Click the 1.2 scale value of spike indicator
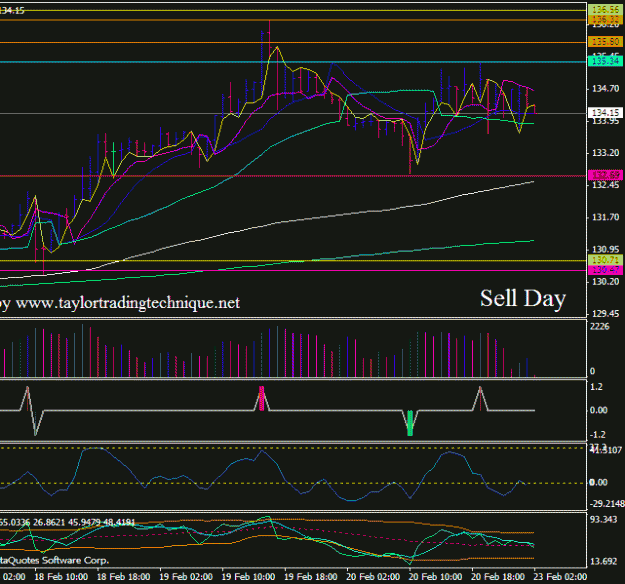The height and width of the screenshot is (584, 625). point(596,387)
